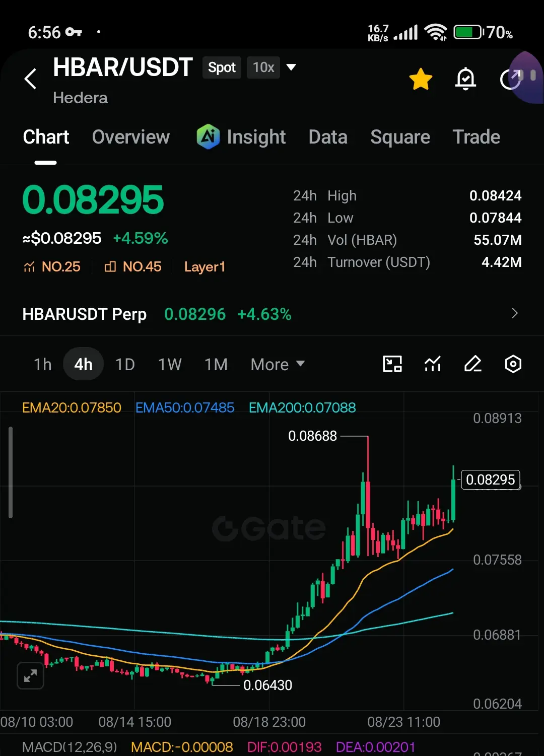Go back using the left arrow

click(x=31, y=79)
